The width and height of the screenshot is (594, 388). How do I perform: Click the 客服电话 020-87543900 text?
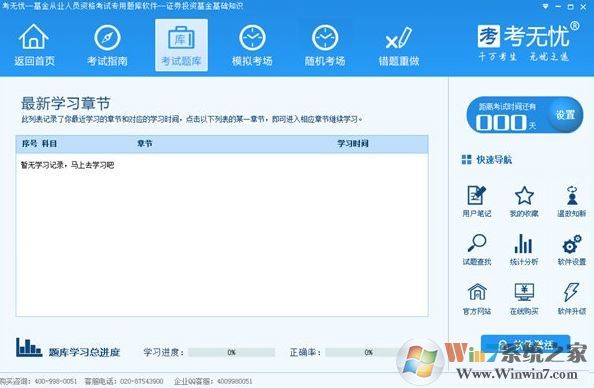coord(124,381)
